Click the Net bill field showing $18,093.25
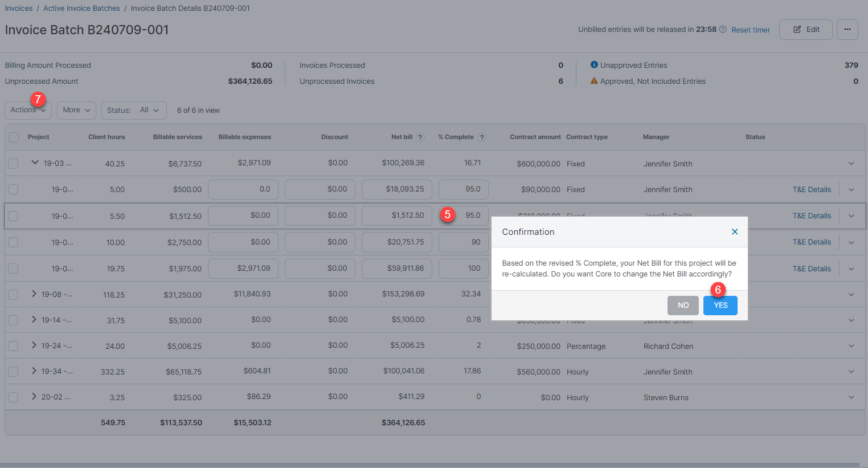868x468 pixels. (397, 189)
